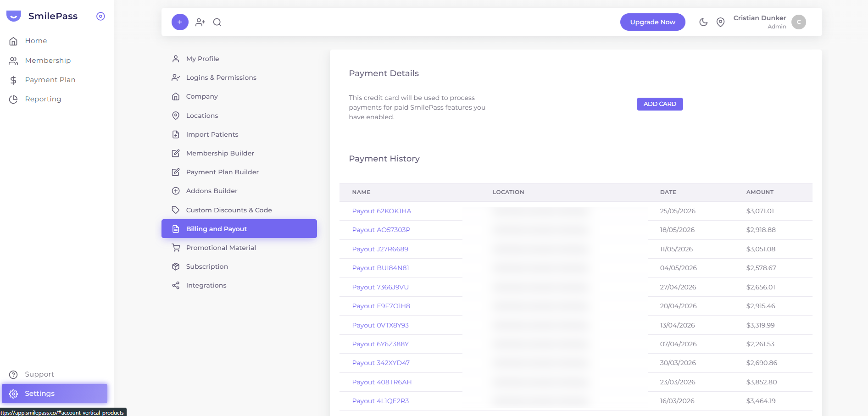The image size is (868, 416).
Task: Click the Payment Plan dollar icon
Action: click(13, 80)
